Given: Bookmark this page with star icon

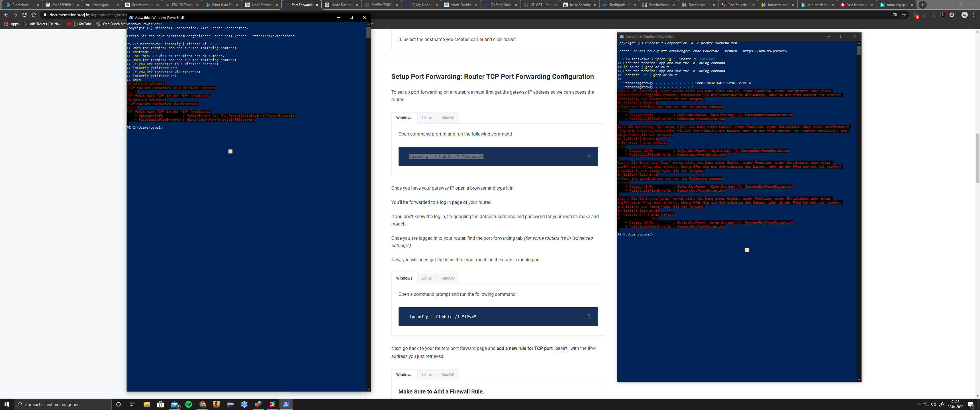Looking at the screenshot, I should click(904, 15).
